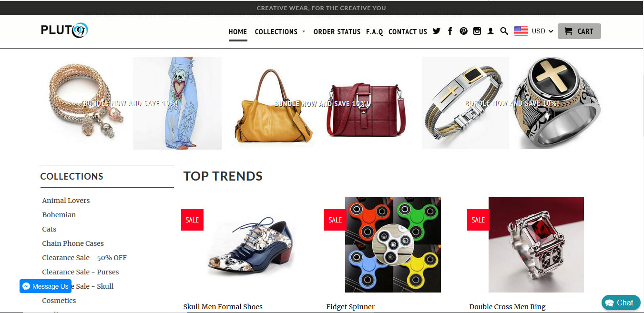Click the Message Us messenger button
The image size is (644, 313).
tap(45, 286)
